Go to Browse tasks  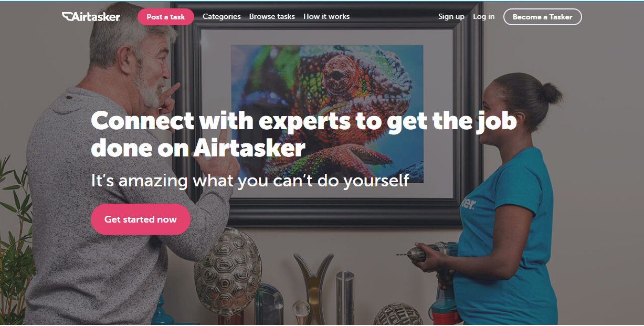[272, 17]
